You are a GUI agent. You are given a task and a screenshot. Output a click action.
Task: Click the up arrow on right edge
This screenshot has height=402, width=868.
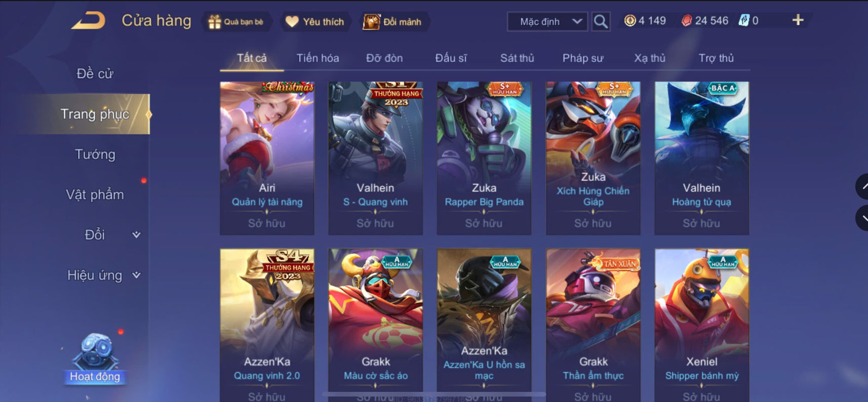pyautogui.click(x=862, y=187)
